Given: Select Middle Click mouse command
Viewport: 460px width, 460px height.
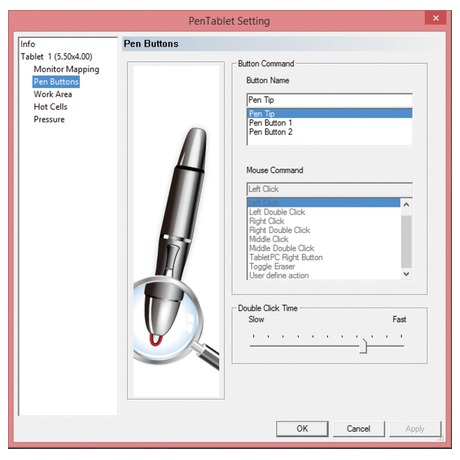Looking at the screenshot, I should pyautogui.click(x=324, y=239).
